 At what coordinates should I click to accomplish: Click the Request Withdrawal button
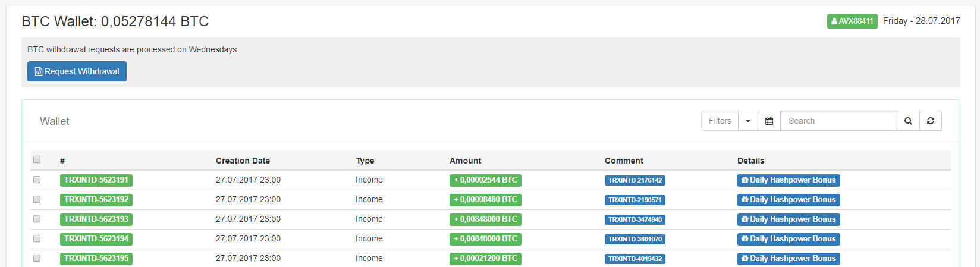coord(77,71)
